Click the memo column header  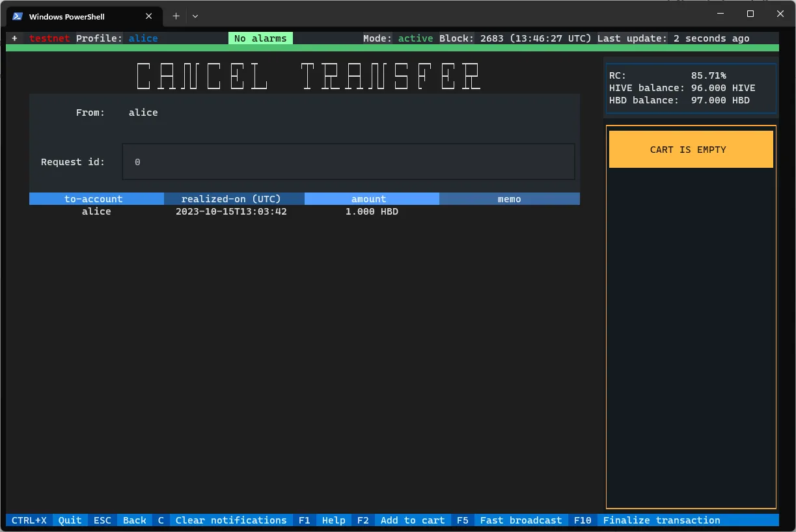[510, 199]
